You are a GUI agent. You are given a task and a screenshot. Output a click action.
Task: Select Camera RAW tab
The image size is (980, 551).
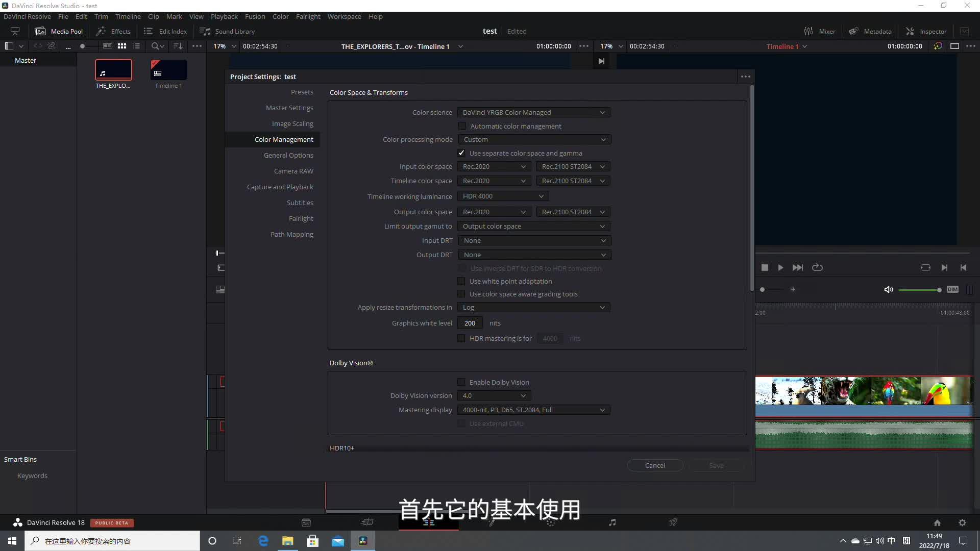pyautogui.click(x=293, y=171)
